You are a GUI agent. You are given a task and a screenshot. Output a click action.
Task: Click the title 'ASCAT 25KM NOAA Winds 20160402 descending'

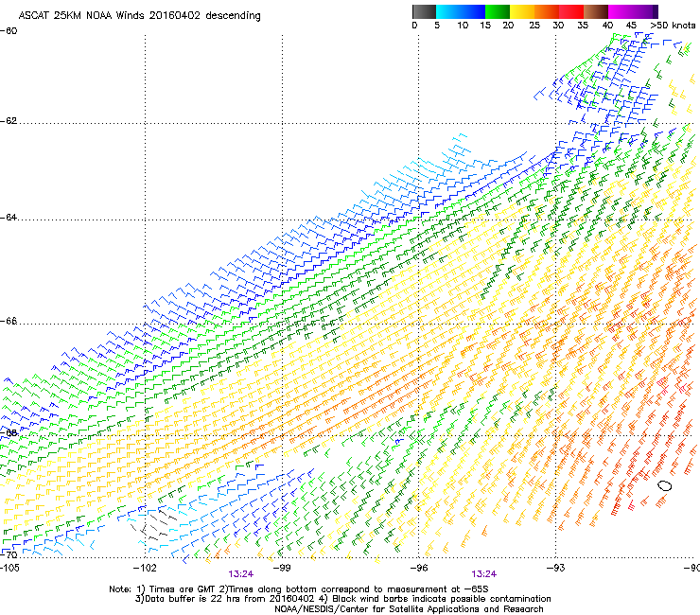point(139,15)
